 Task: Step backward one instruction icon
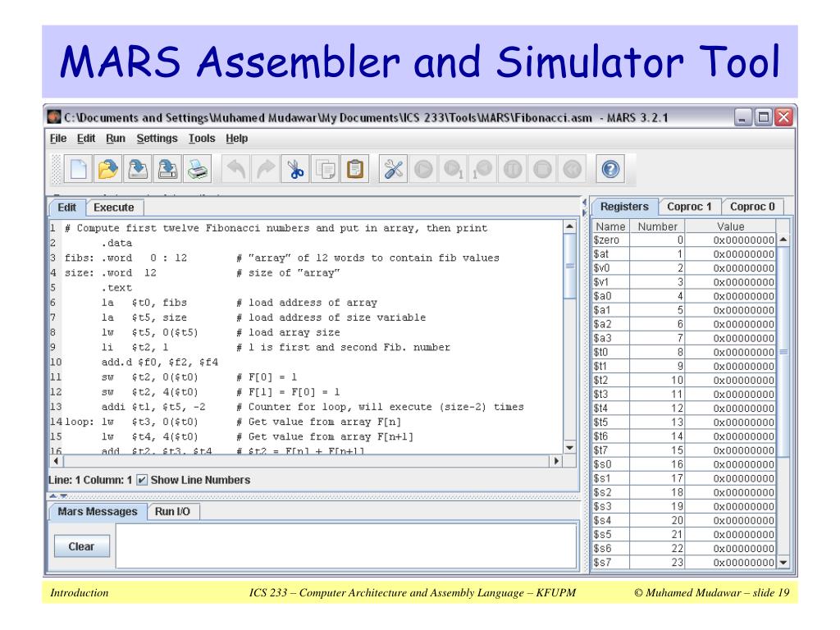(482, 169)
